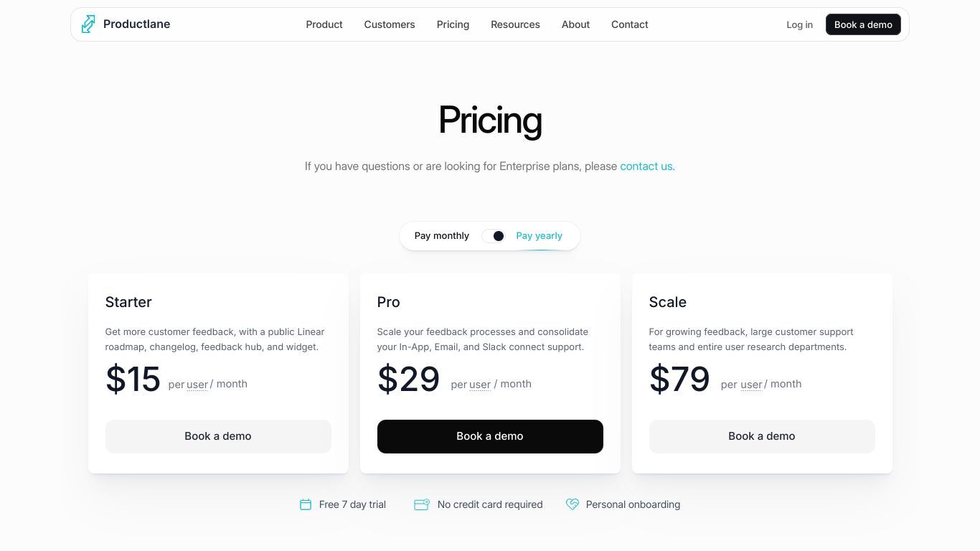980x551 pixels.
Task: Book a demo for the Starter plan
Action: 218,436
